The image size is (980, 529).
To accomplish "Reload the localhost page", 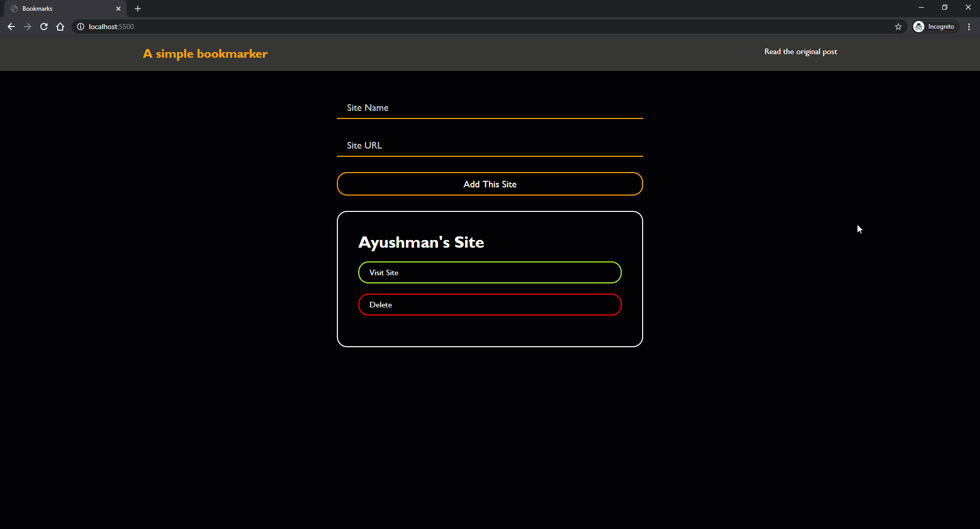I will click(x=44, y=27).
